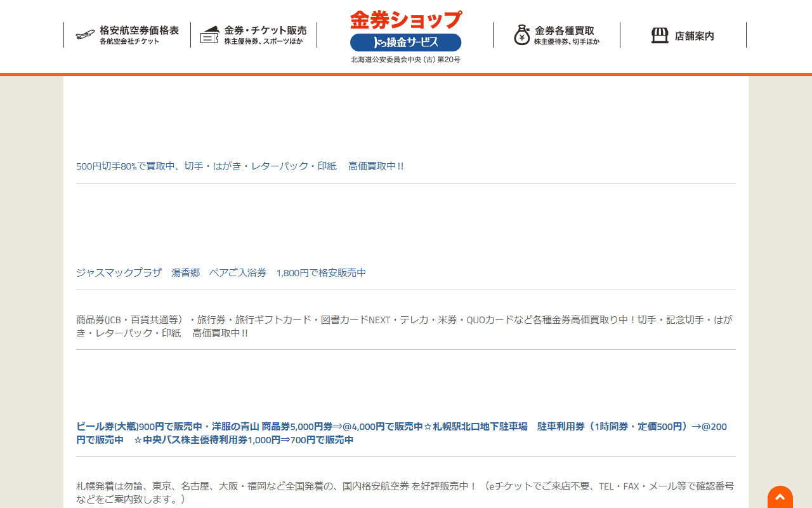Click the 札幌発着は勿論、東京、名古屋 airline ticket text
This screenshot has width=812, height=508.
point(405,493)
